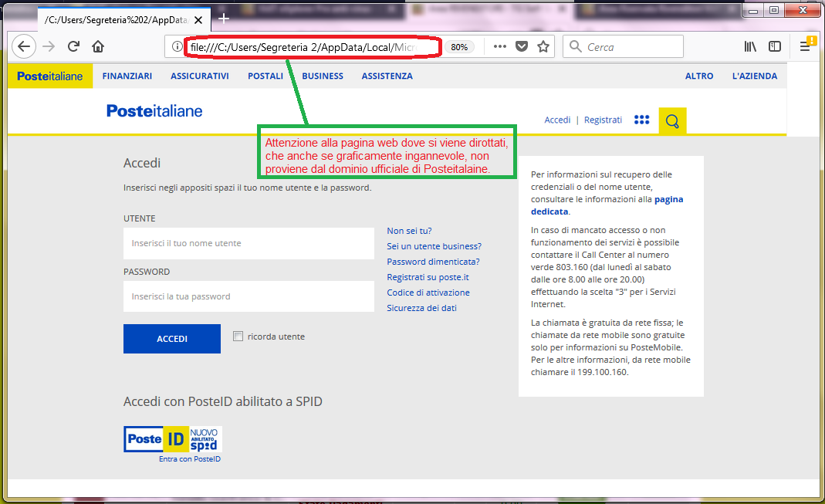Screen dimensions: 825x504
Task: Toggle the browser sidebar view
Action: [x=775, y=47]
